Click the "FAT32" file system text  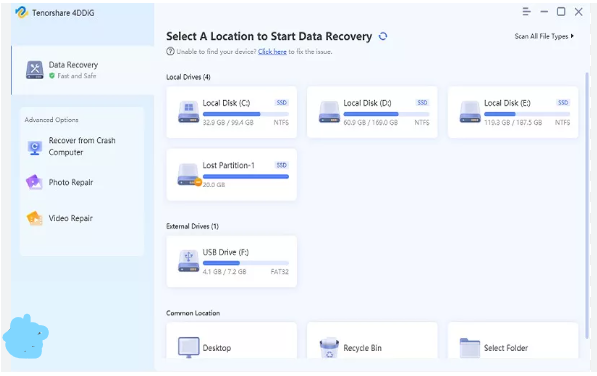(x=279, y=272)
